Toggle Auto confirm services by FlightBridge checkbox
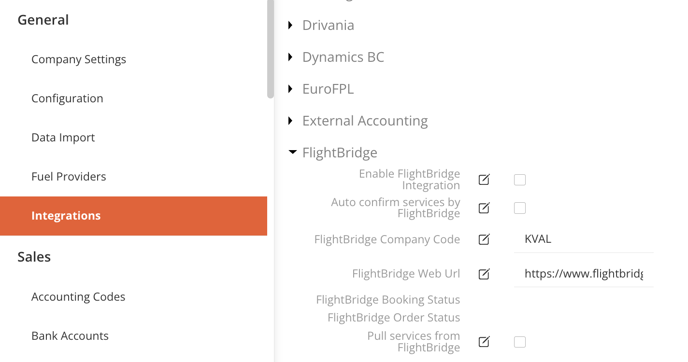Image resolution: width=688 pixels, height=362 pixels. point(520,208)
